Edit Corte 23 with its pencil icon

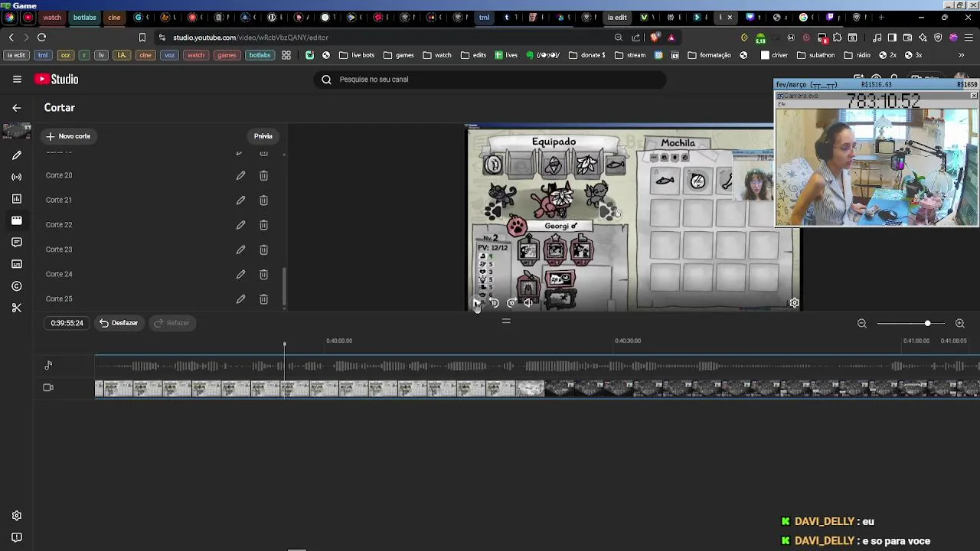(x=240, y=249)
